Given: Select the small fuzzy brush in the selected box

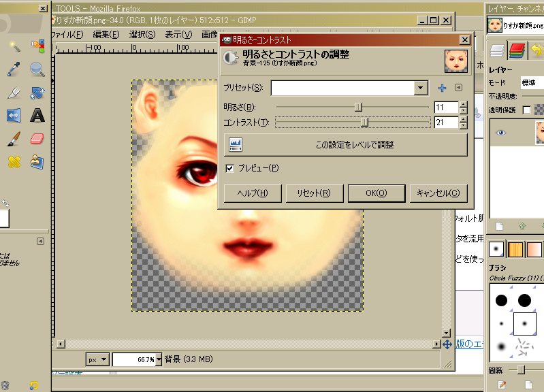Looking at the screenshot, I should click(524, 323).
